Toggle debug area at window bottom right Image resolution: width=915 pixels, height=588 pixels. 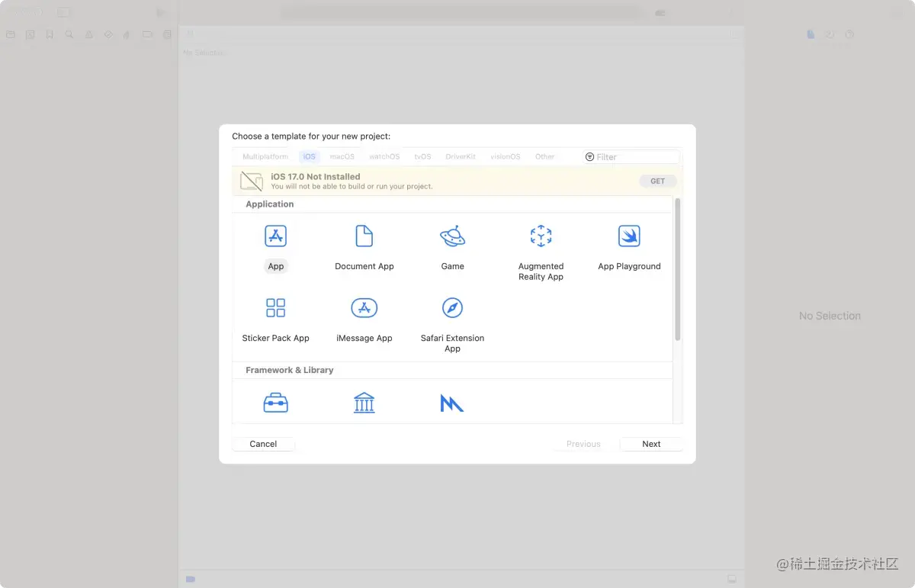click(x=731, y=579)
